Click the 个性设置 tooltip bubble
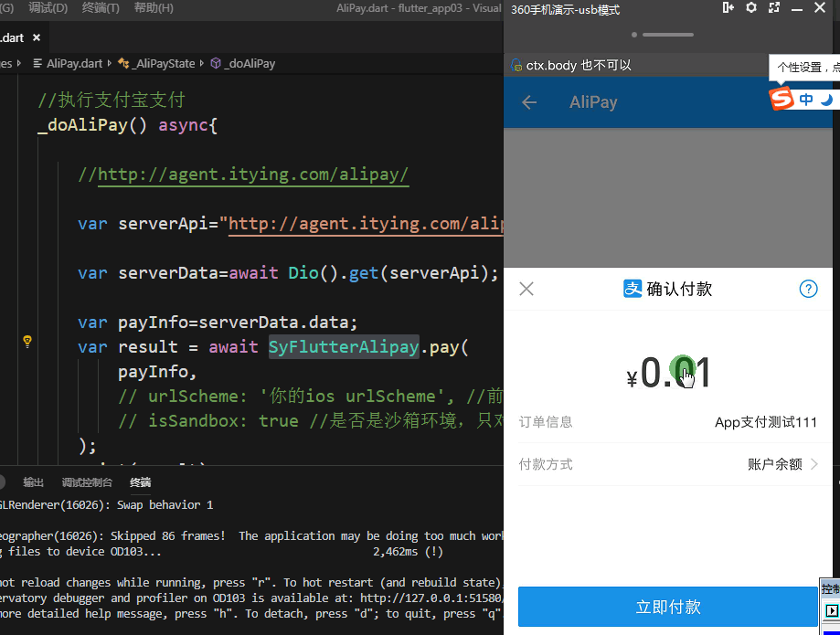 804,68
